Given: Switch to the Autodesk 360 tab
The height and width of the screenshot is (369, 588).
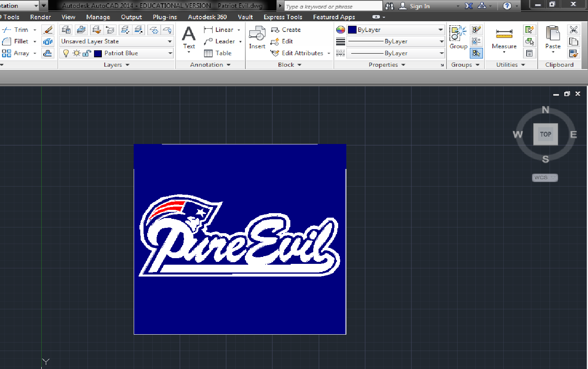Looking at the screenshot, I should [x=207, y=17].
